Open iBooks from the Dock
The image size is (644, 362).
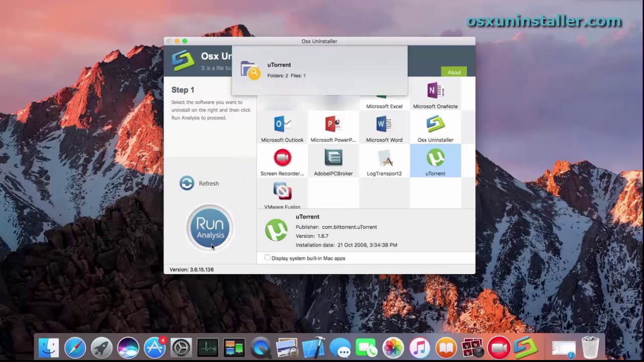[x=446, y=348]
